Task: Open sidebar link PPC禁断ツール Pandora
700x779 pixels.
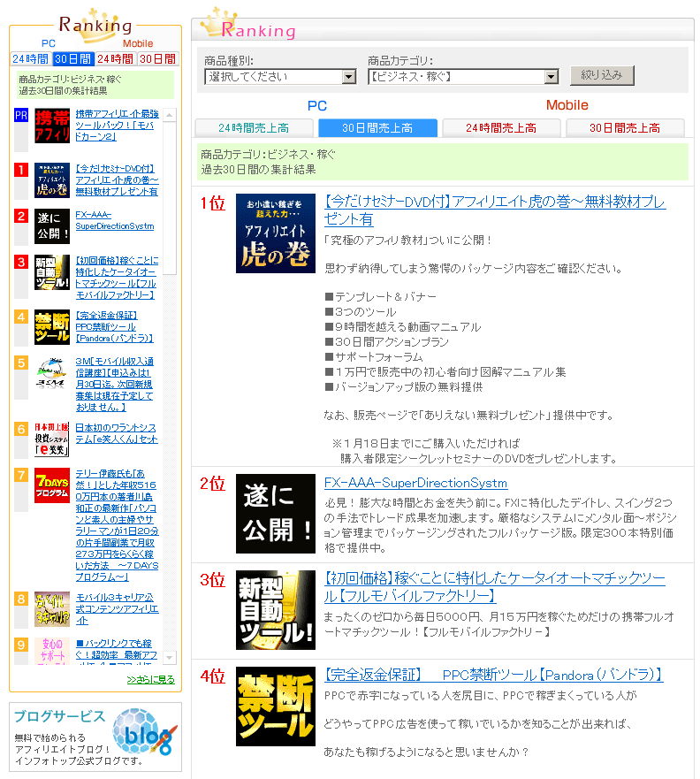Action: tap(114, 326)
